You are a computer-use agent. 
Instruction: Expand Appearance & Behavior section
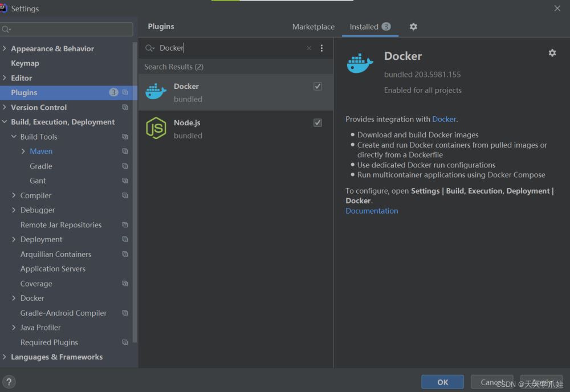[x=5, y=48]
